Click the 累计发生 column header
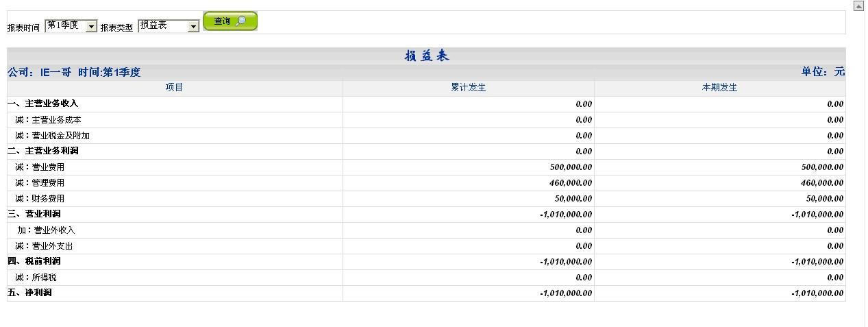868x327 pixels. pos(469,88)
